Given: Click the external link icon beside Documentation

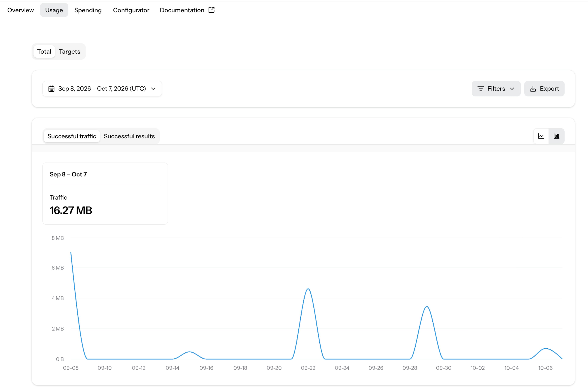Looking at the screenshot, I should [x=211, y=10].
